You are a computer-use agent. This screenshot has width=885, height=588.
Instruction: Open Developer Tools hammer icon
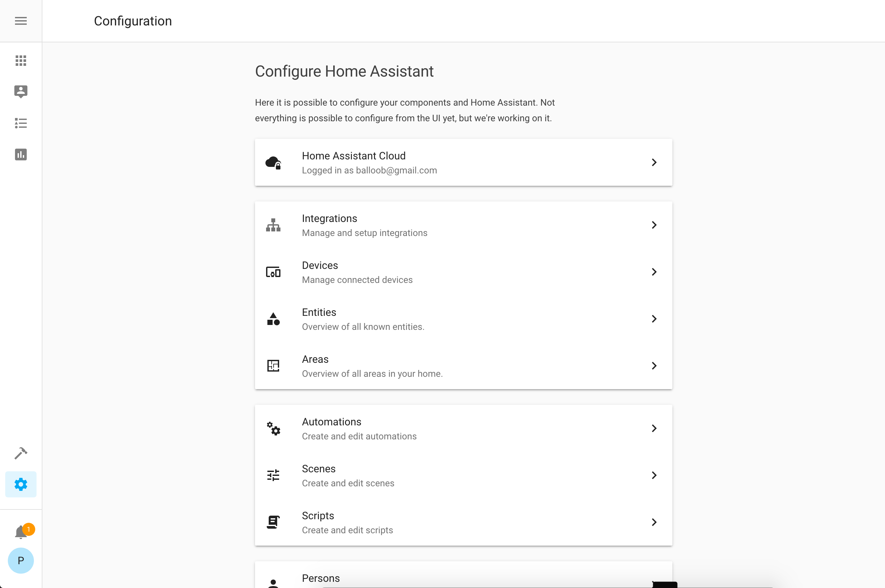pyautogui.click(x=21, y=453)
